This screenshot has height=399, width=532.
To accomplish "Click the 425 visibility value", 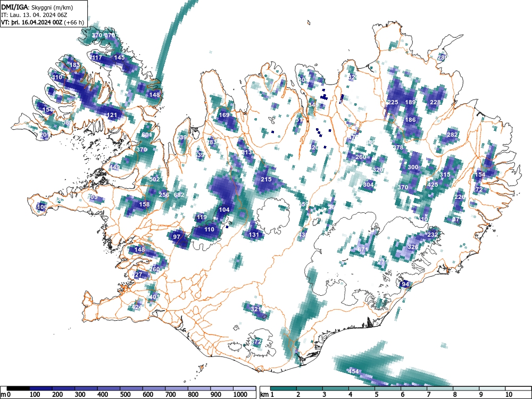I will (433, 185).
